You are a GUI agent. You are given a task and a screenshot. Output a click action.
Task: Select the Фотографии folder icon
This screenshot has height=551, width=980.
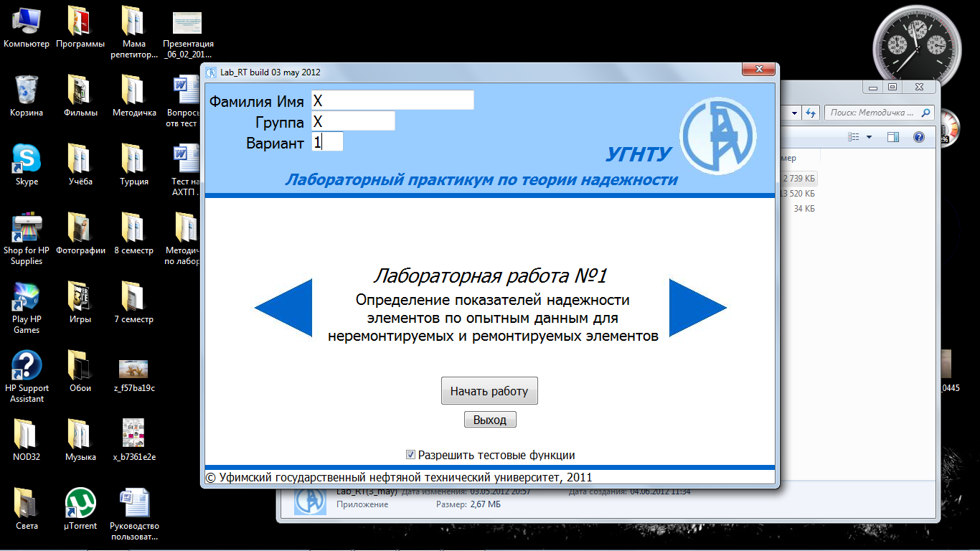[x=80, y=234]
